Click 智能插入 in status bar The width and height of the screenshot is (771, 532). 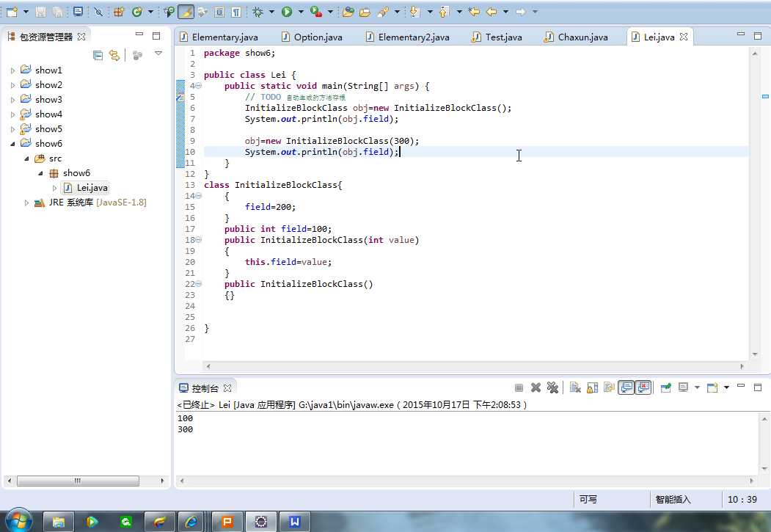[x=673, y=500]
